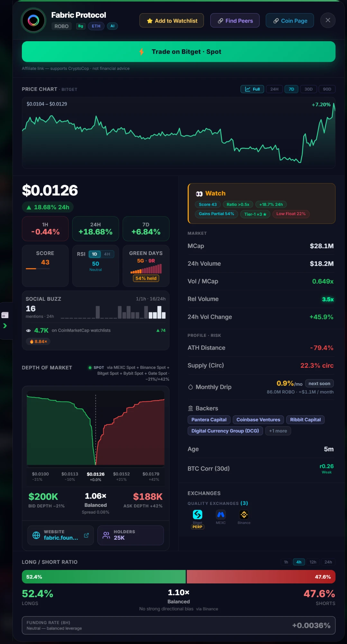Add Fabric Protocol to Watchlist
The width and height of the screenshot is (347, 644).
(x=171, y=21)
